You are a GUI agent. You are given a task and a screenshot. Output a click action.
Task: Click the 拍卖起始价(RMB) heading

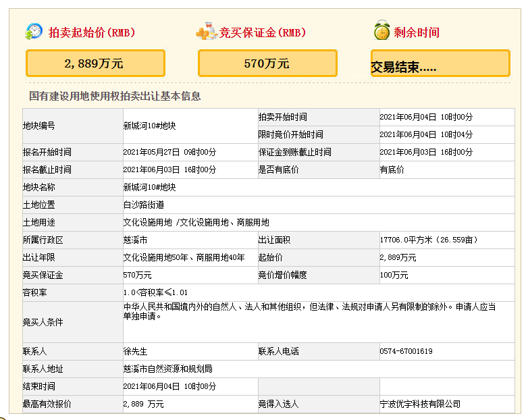pos(92,32)
